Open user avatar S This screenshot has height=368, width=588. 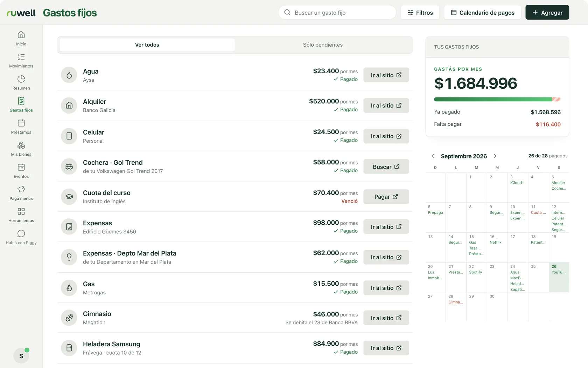point(21,356)
